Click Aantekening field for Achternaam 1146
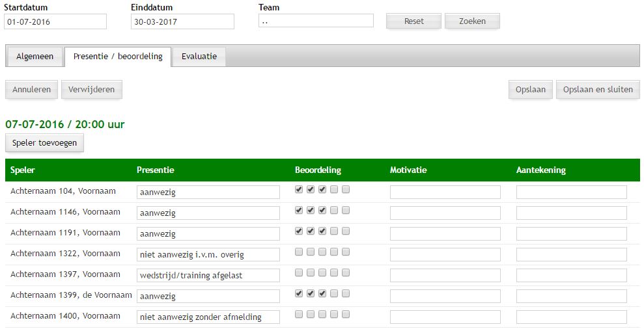Screen dimensions: 644x331 click(572, 213)
